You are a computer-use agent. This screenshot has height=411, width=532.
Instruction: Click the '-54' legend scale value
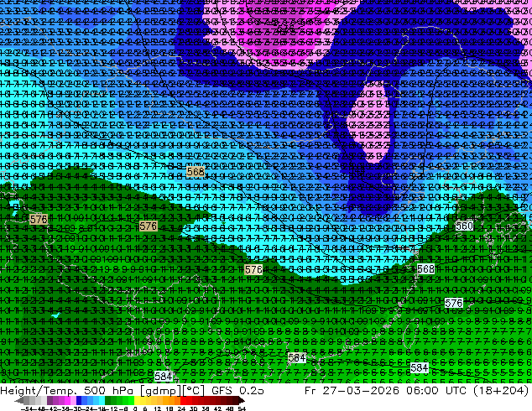27,408
